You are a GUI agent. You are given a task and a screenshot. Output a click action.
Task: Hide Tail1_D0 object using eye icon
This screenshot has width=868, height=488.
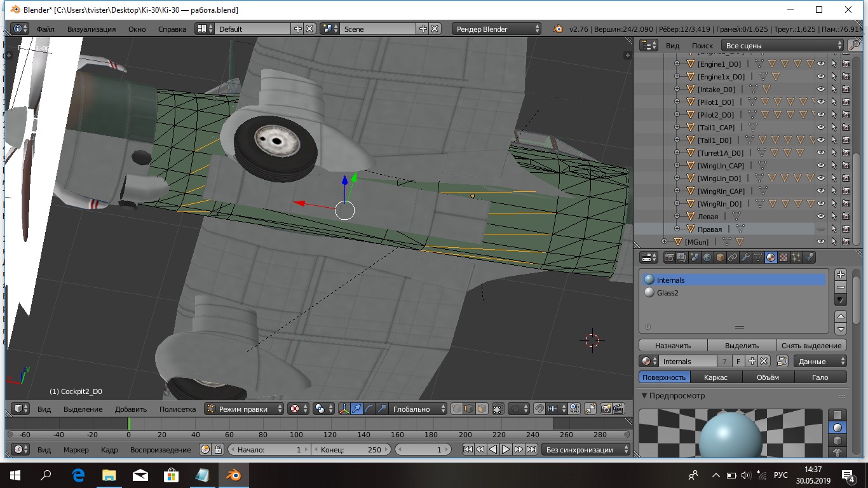[821, 140]
